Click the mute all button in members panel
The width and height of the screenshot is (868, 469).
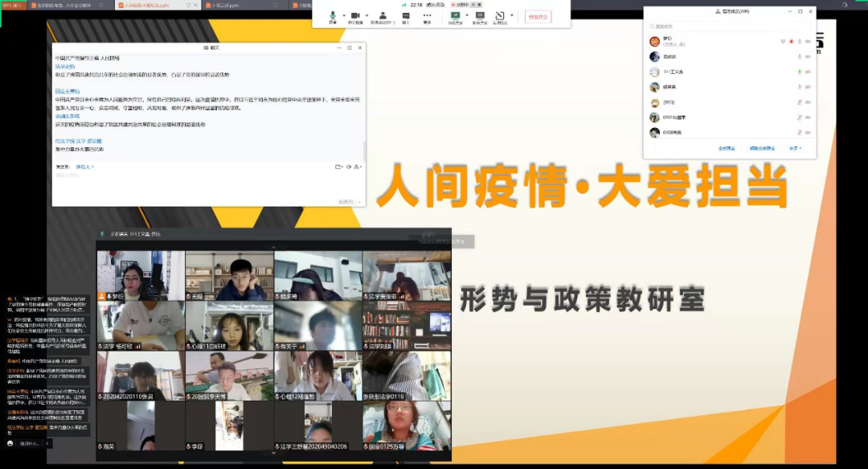(726, 148)
